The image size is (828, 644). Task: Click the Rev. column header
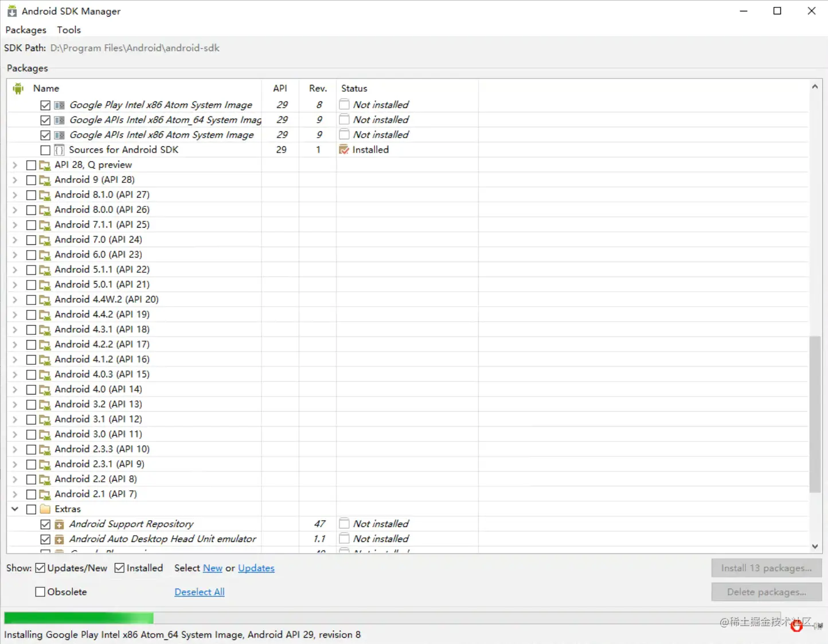point(318,88)
